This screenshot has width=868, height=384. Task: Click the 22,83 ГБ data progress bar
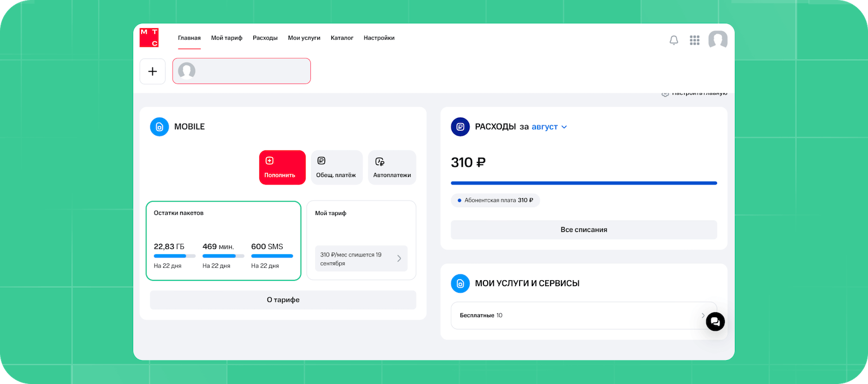[174, 256]
